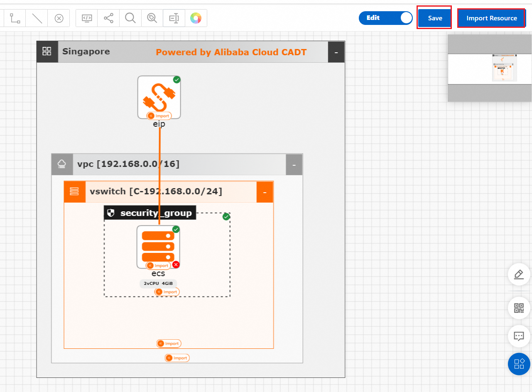This screenshot has width=532, height=392.
Task: Open the chat feedback floating button
Action: [519, 336]
